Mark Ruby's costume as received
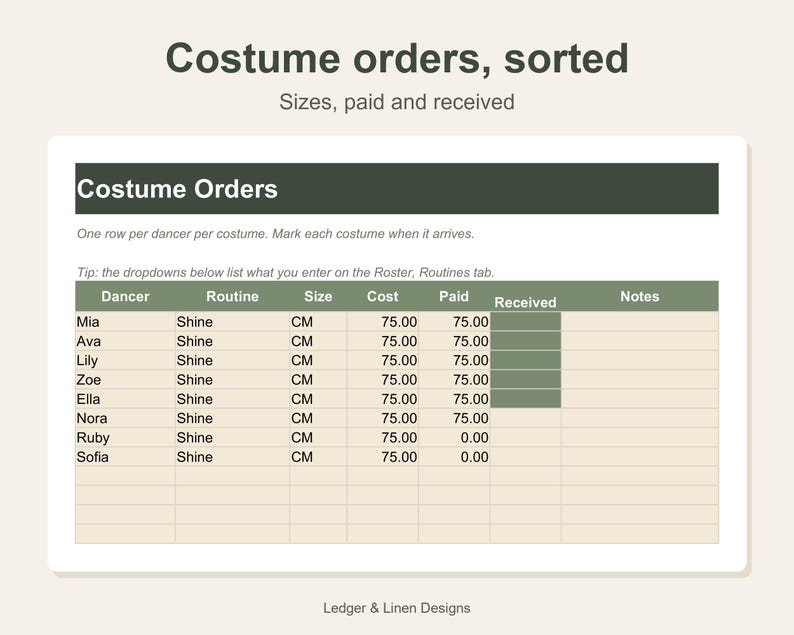794x635 pixels. click(x=526, y=438)
